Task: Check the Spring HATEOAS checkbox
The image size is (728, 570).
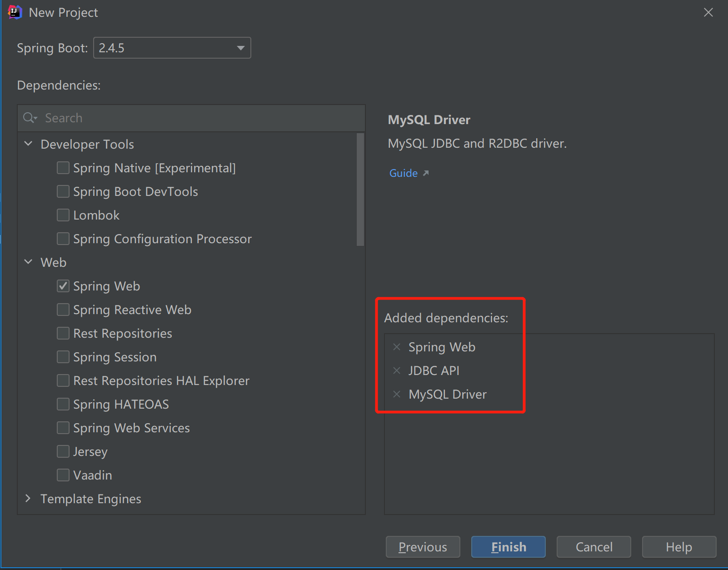Action: [x=63, y=405]
